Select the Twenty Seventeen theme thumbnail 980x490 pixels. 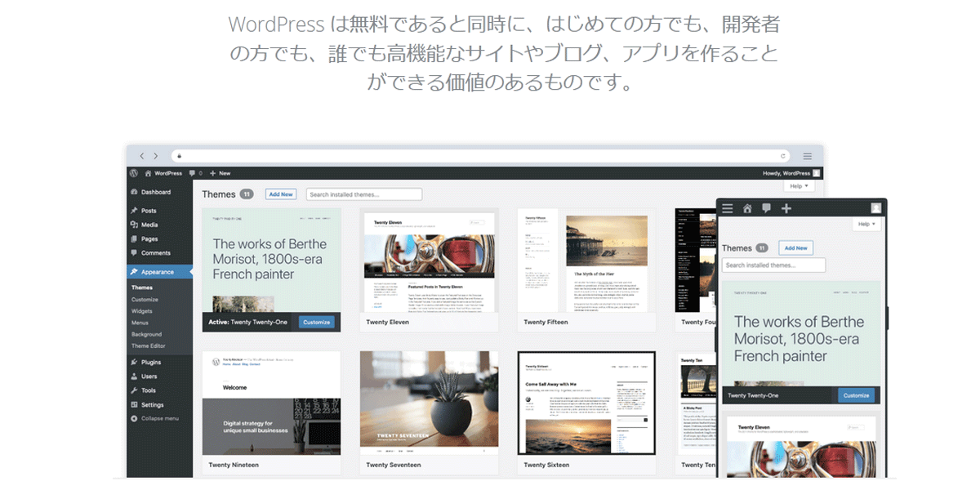tap(429, 403)
